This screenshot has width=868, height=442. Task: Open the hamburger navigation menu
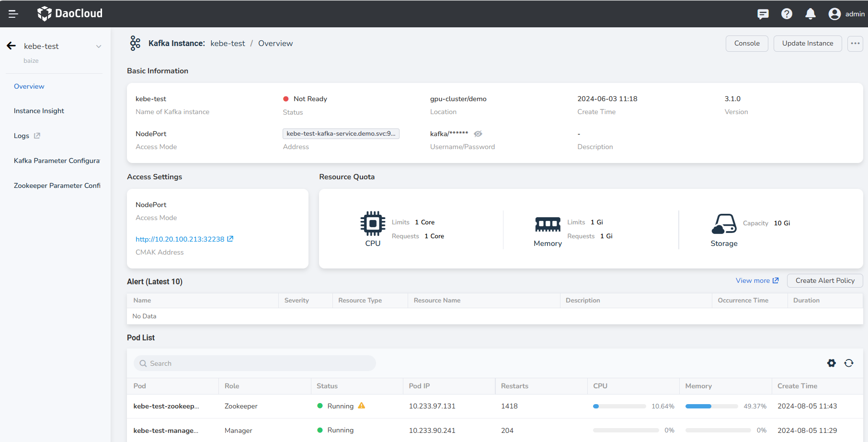13,14
